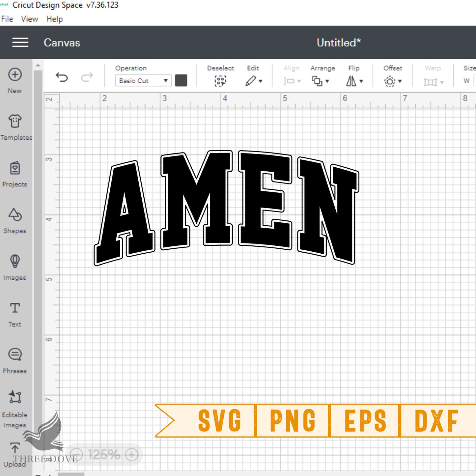The image size is (476, 476).
Task: Click the Flip icon
Action: click(x=351, y=81)
